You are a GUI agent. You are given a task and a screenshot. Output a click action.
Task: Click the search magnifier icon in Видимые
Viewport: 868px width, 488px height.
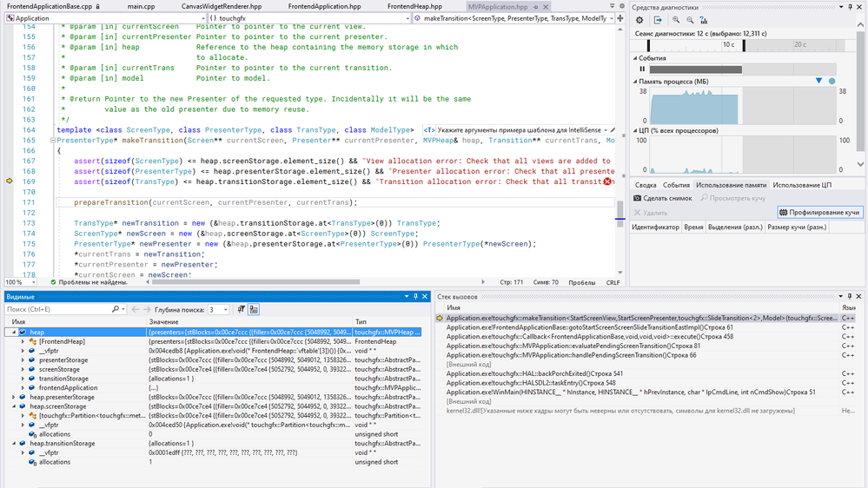click(x=116, y=309)
